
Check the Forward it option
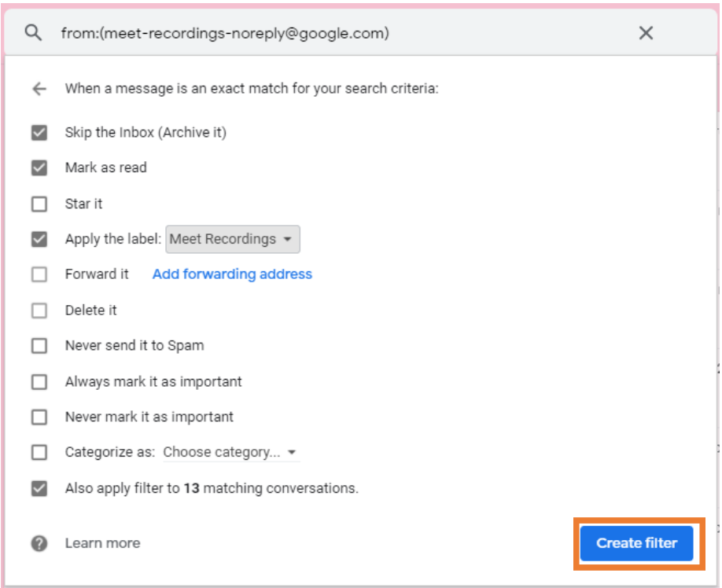click(39, 274)
